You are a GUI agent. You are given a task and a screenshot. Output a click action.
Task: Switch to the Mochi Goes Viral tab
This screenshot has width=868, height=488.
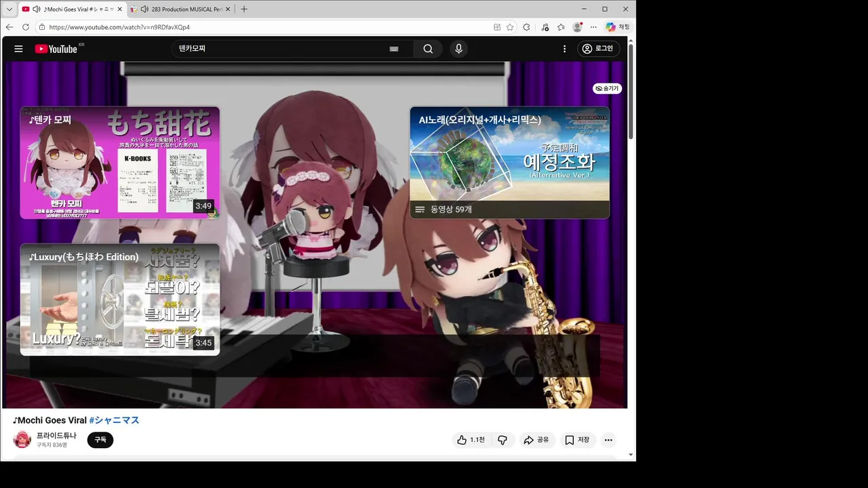[73, 9]
